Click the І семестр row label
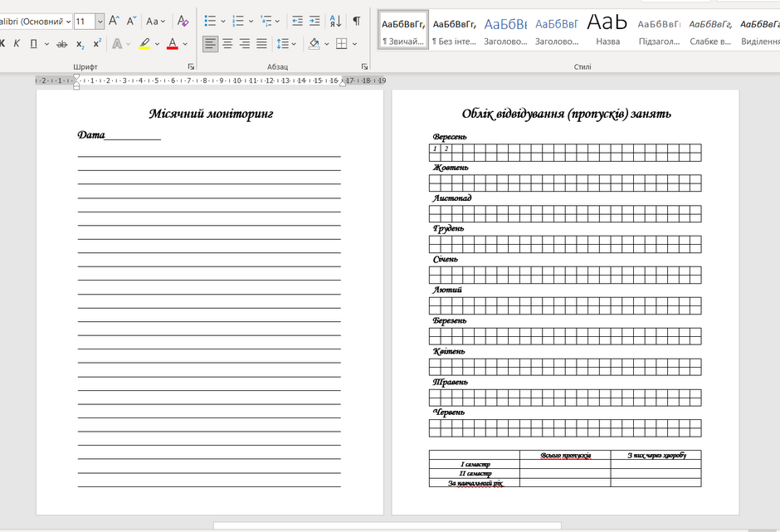The image size is (780, 532). tap(475, 464)
